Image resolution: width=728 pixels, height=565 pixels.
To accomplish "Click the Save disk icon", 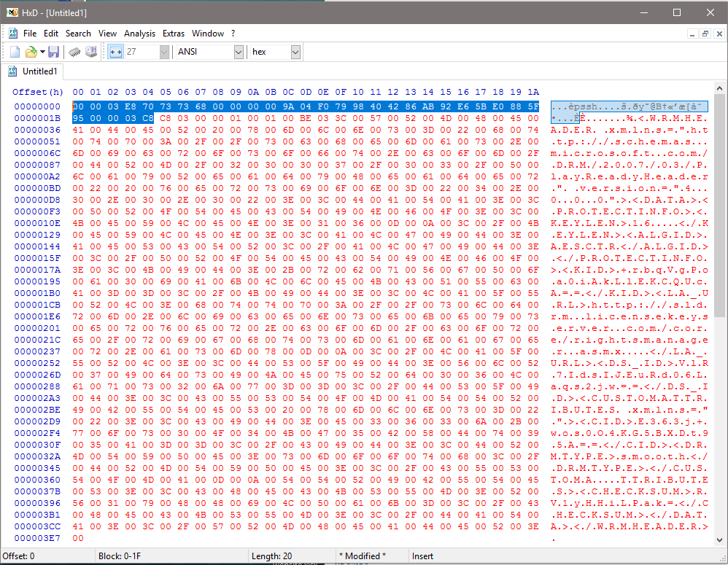I will click(53, 52).
